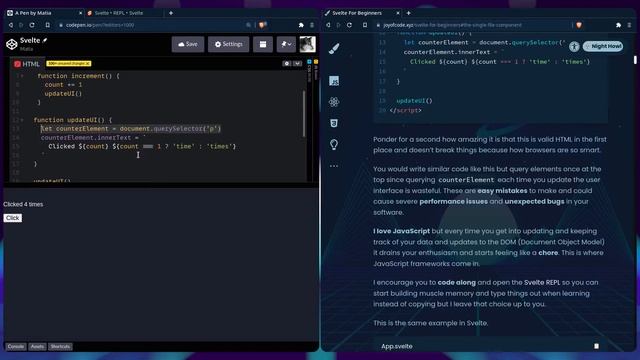Open the React atom category in joyofcode sidebar

[334, 102]
